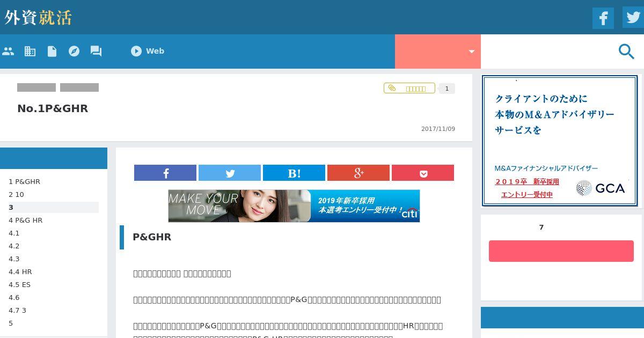The image size is (644, 338).
Task: Click the document icon in navigation bar
Action: tap(52, 51)
